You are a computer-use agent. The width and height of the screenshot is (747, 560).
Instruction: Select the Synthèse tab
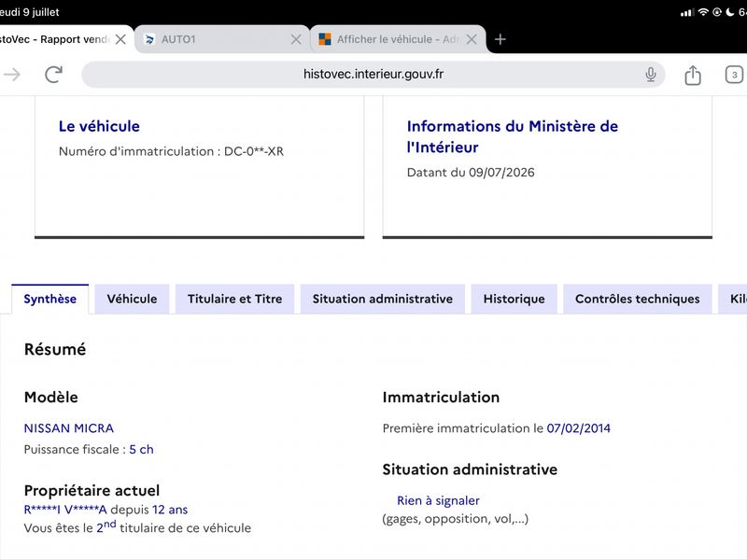pos(50,299)
